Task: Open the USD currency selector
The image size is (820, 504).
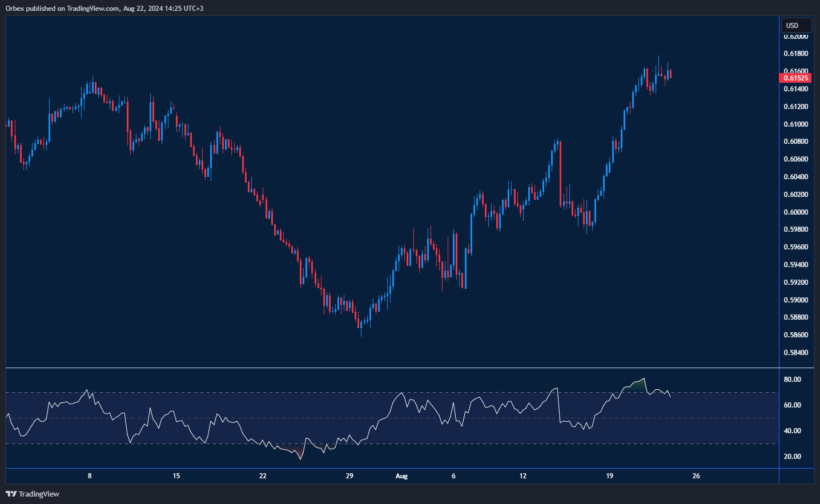Action: (796, 26)
